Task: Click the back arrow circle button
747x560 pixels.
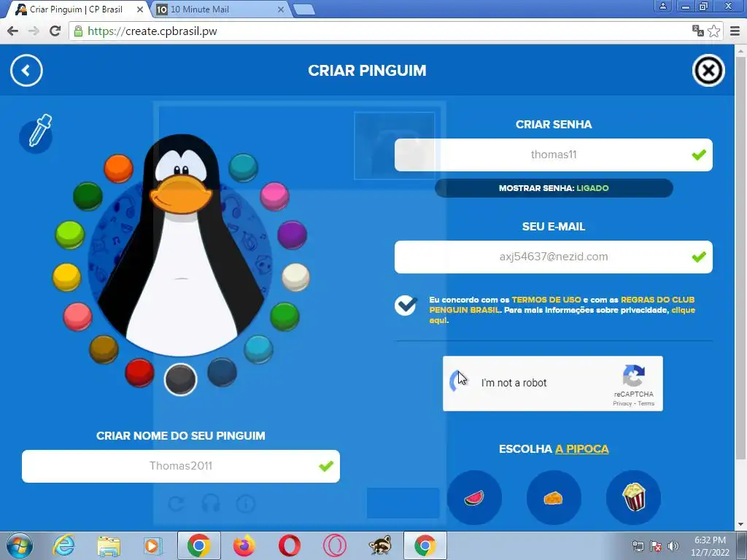Action: click(26, 71)
